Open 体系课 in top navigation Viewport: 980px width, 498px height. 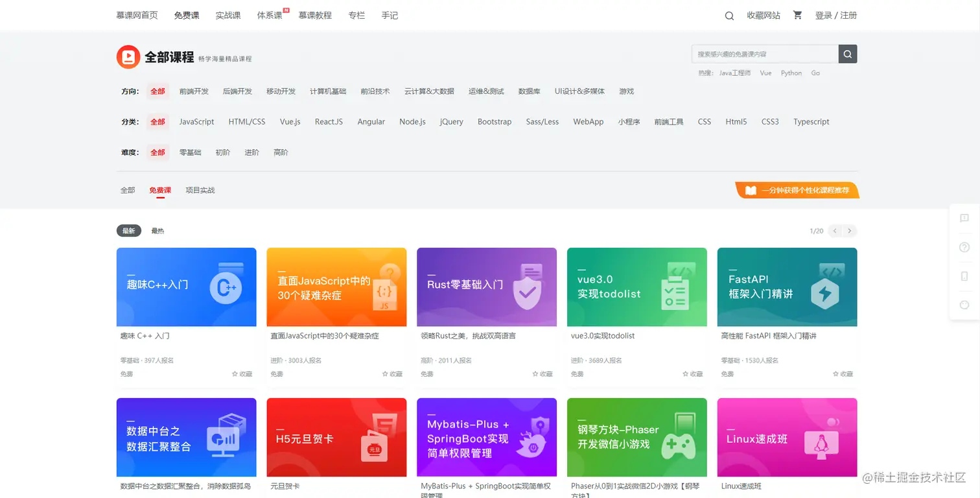pyautogui.click(x=270, y=15)
